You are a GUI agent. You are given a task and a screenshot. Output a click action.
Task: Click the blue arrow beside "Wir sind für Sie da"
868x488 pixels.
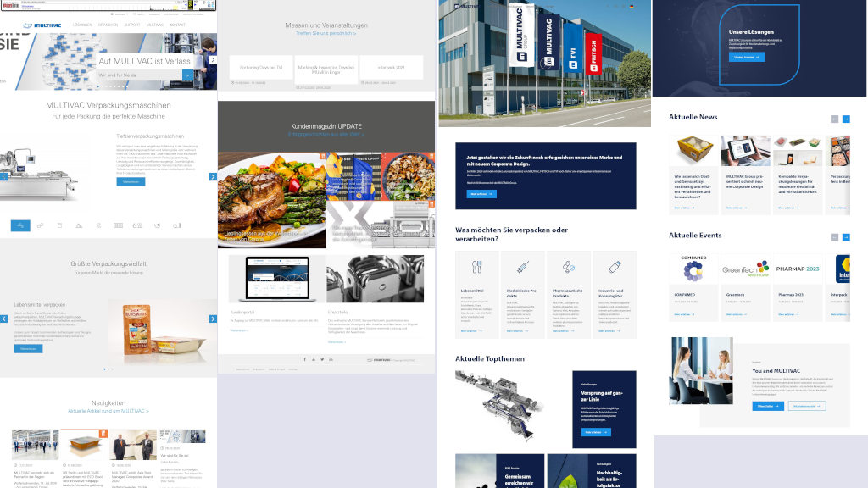pyautogui.click(x=187, y=75)
